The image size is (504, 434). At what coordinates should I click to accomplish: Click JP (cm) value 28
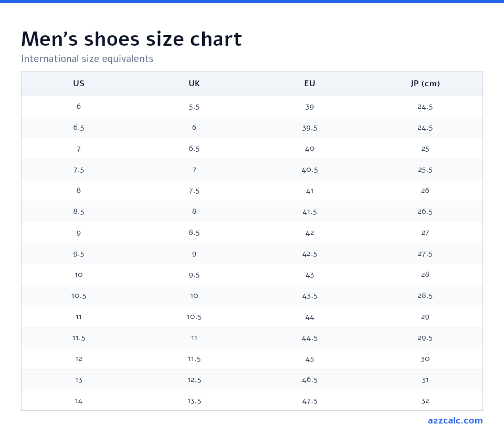coord(425,275)
